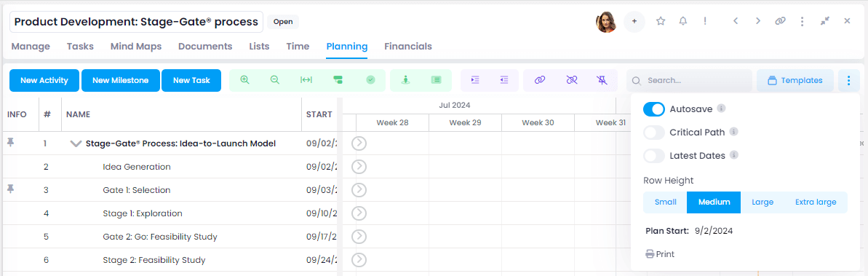
Task: Open the blue three-dot options dropdown
Action: pyautogui.click(x=848, y=80)
